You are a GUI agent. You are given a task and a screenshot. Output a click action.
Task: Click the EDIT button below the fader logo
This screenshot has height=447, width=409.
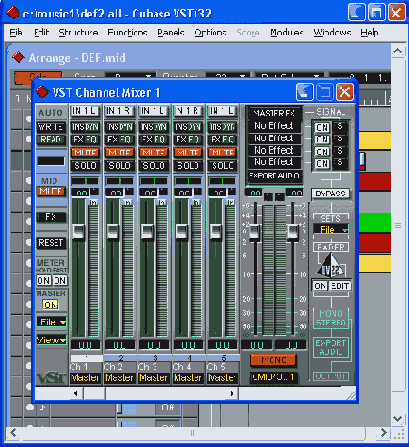pyautogui.click(x=340, y=286)
